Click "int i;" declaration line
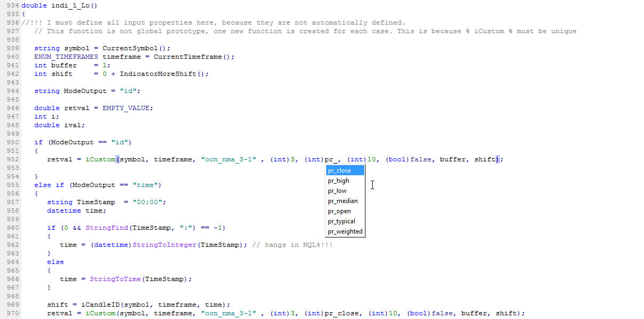The width and height of the screenshot is (644, 319). click(x=47, y=116)
